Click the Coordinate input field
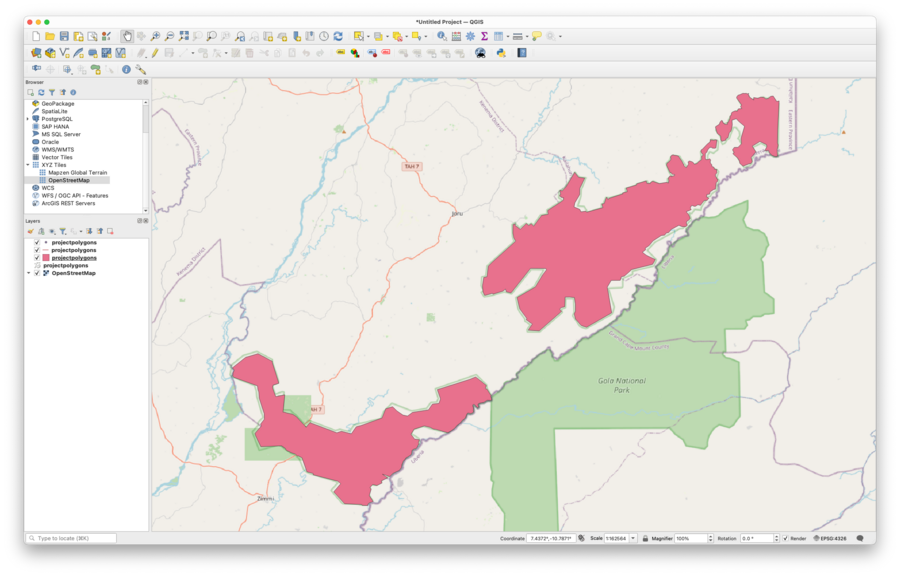Screen dimensions: 900x576 pyautogui.click(x=550, y=538)
